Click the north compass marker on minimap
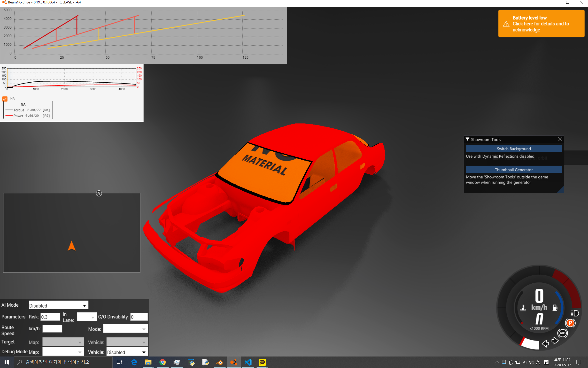Screen dimensions: 588x368 click(99, 193)
